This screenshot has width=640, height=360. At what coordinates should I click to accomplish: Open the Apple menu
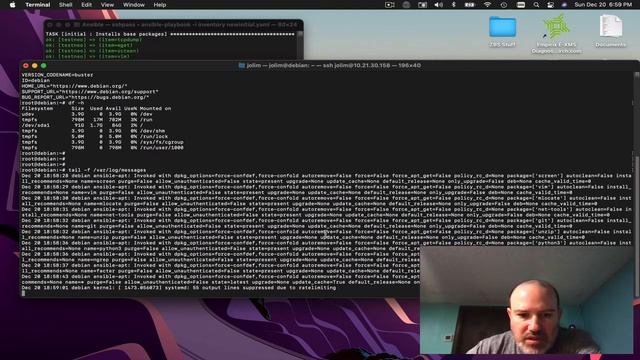(12, 5)
